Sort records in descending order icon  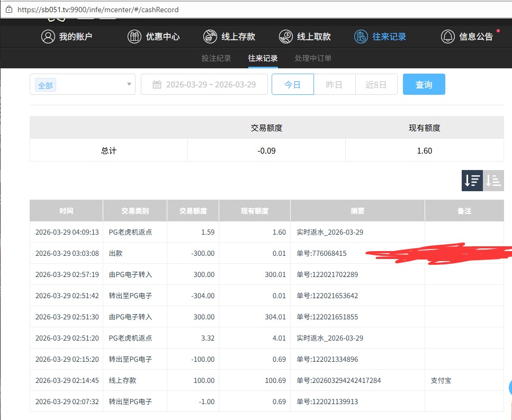472,181
